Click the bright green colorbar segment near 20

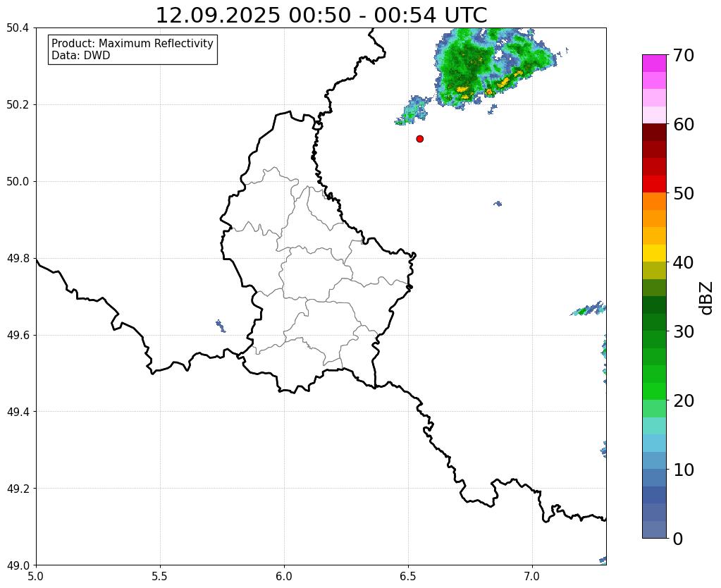[654, 391]
